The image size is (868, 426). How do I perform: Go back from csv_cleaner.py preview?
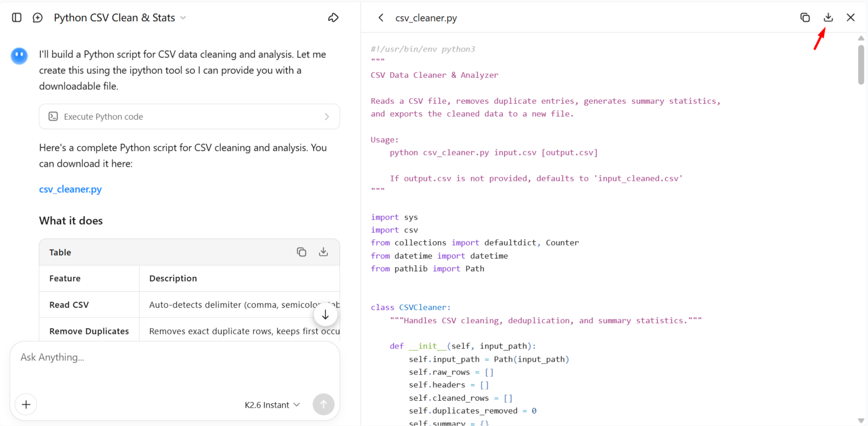[x=381, y=18]
